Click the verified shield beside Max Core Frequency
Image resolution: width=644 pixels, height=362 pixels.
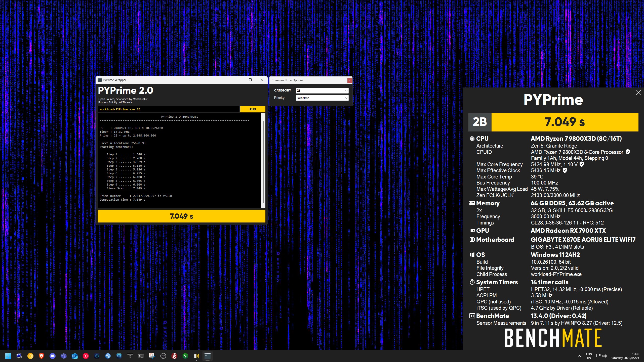(581, 164)
